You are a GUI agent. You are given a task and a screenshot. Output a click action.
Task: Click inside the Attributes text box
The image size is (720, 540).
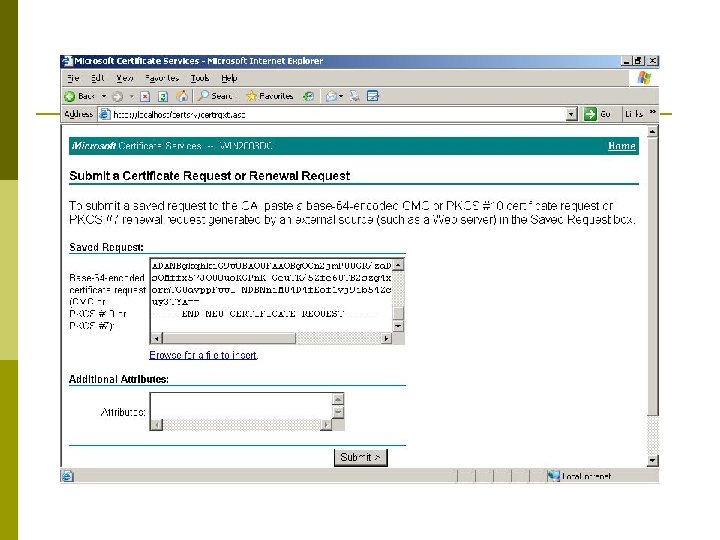click(x=241, y=406)
